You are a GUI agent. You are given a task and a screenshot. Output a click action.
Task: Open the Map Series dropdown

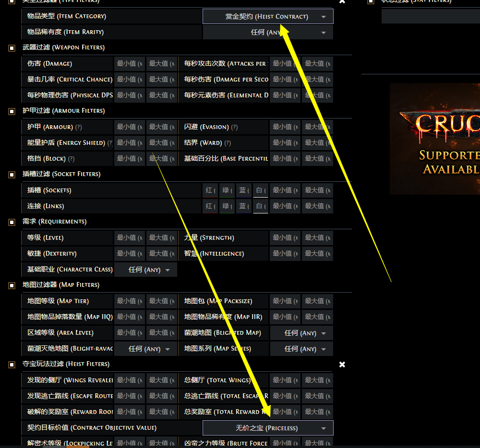tap(301, 349)
